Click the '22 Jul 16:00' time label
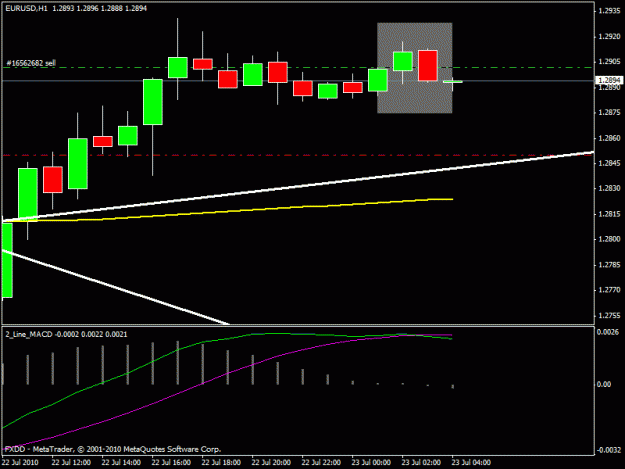 (171, 463)
